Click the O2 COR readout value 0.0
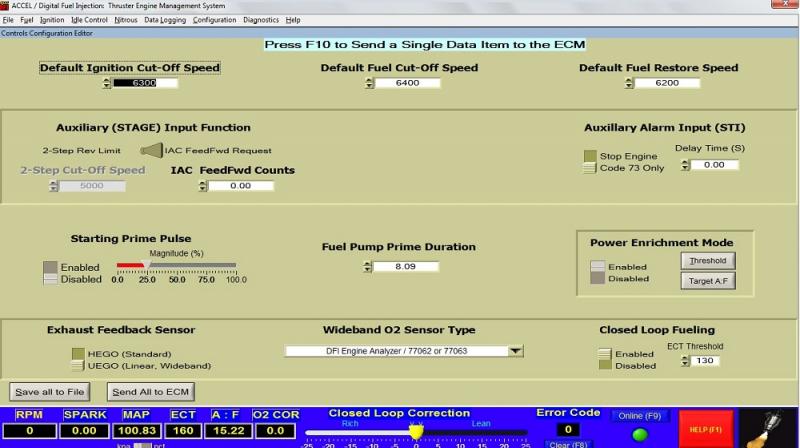The width and height of the screenshot is (800, 448). (x=274, y=431)
